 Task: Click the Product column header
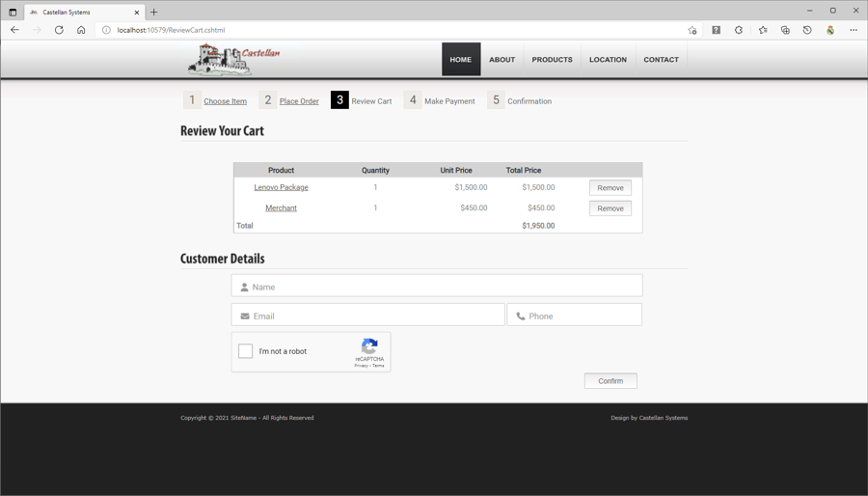pos(282,170)
